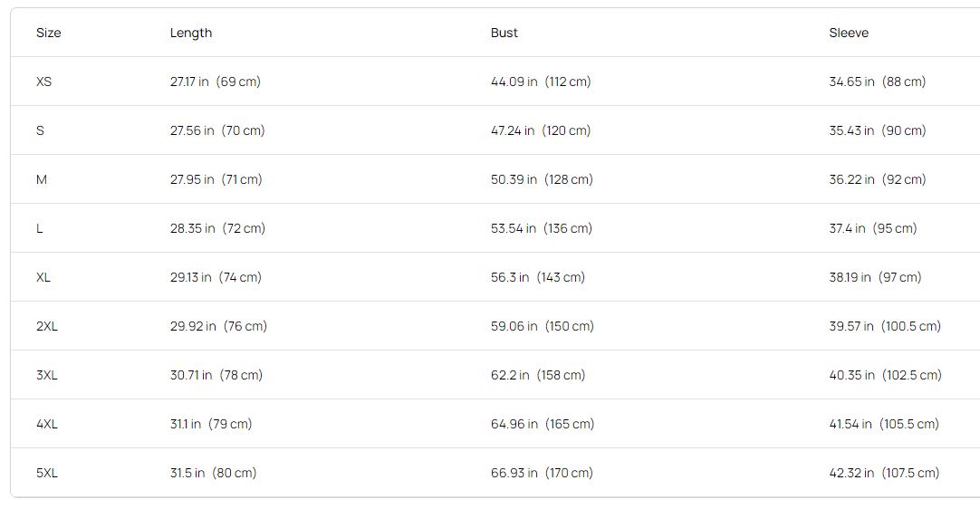Select the 5XL size row label

[x=47, y=473]
